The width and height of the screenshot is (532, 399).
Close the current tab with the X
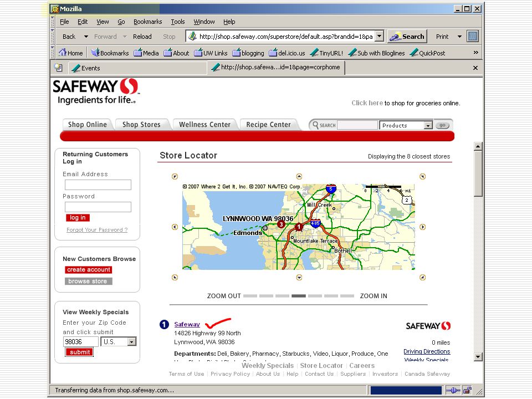[x=475, y=68]
